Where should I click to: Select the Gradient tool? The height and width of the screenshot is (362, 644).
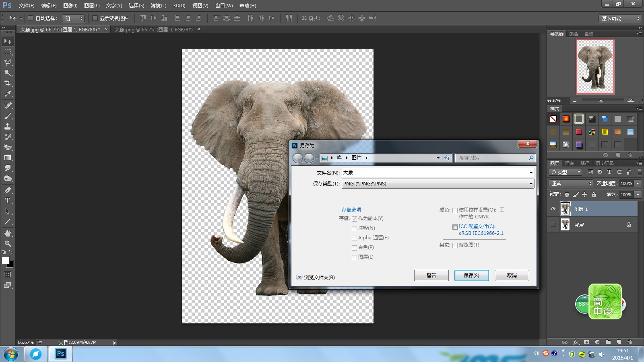coord(8,158)
